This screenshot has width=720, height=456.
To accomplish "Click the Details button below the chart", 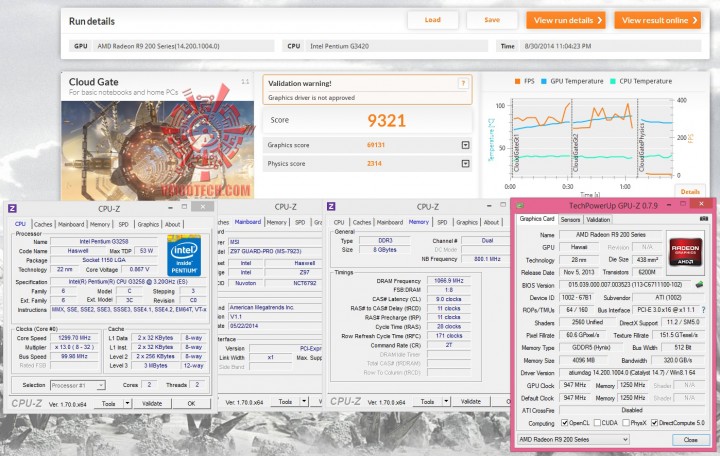I will point(690,191).
